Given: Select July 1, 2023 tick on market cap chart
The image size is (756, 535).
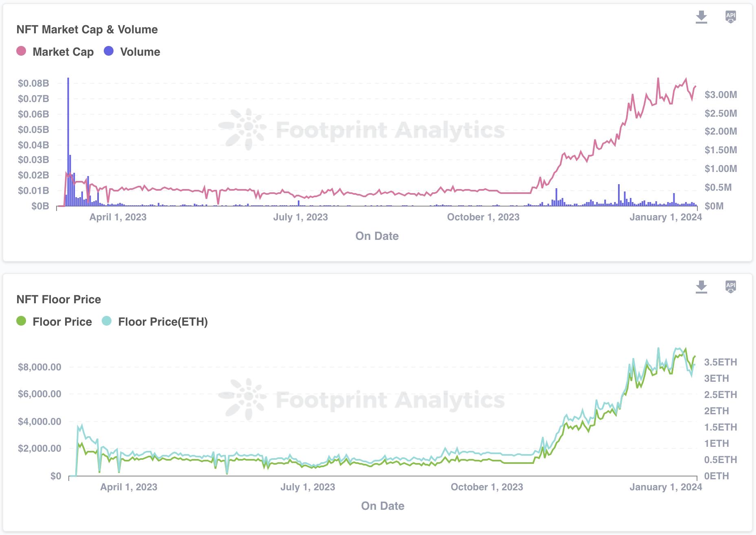Looking at the screenshot, I should [x=300, y=217].
